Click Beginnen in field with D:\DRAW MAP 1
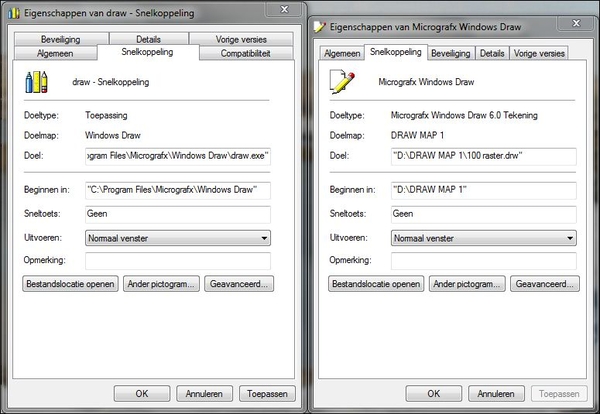 coord(484,190)
